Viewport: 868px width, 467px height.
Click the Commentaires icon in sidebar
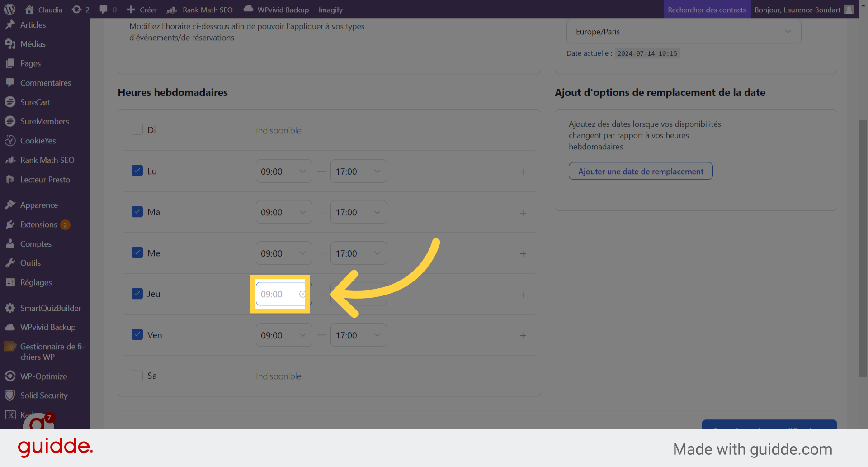pos(10,83)
